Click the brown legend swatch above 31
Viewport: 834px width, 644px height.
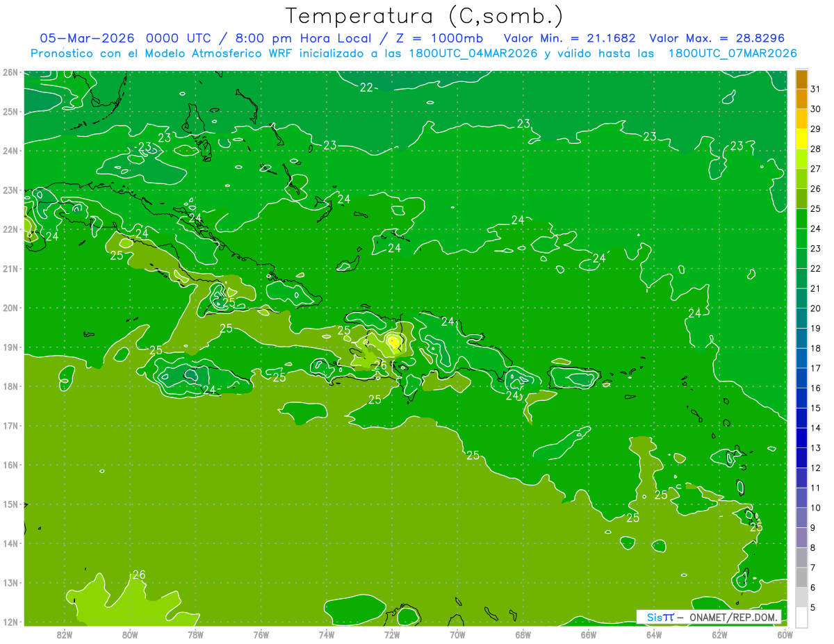(x=801, y=79)
